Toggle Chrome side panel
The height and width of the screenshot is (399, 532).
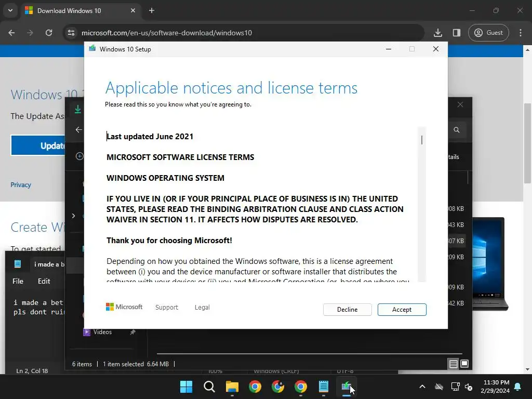(457, 33)
